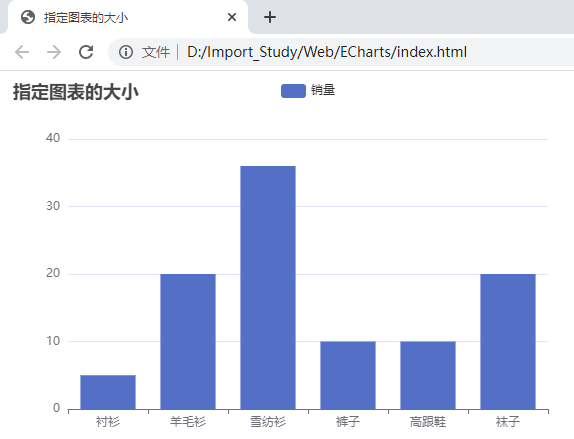Open site info icon in address bar
This screenshot has height=439, width=574.
point(126,52)
